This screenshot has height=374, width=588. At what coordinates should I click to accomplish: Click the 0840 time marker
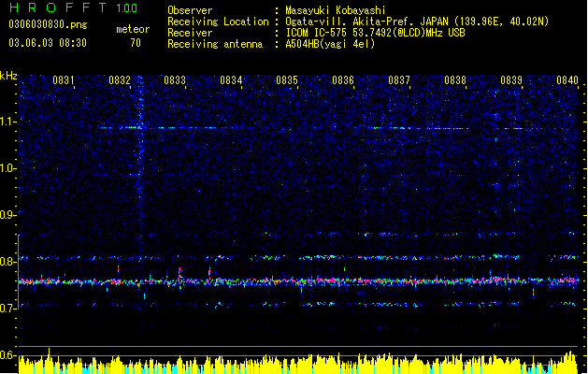coord(567,80)
